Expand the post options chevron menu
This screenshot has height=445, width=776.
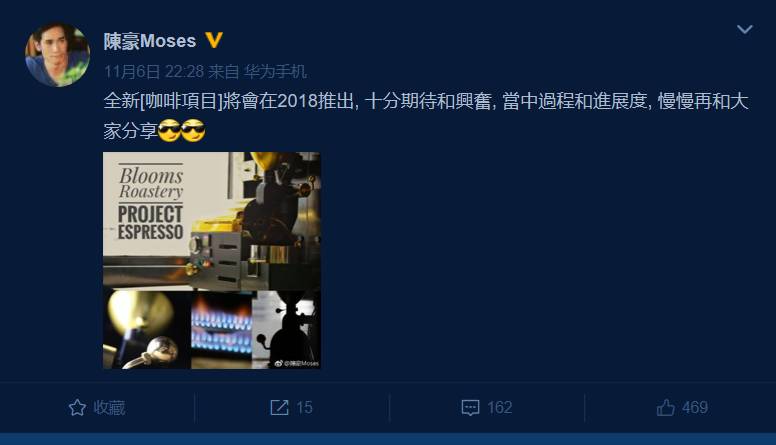pyautogui.click(x=744, y=29)
